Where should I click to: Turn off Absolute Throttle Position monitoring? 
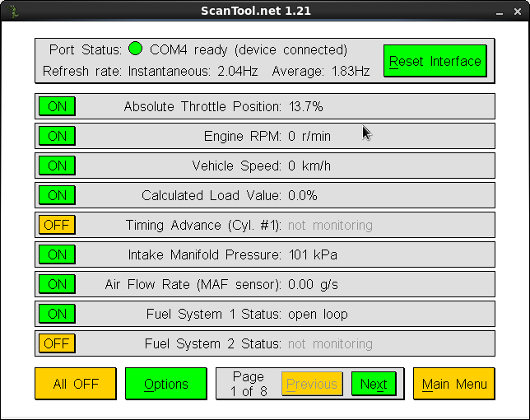(57, 106)
